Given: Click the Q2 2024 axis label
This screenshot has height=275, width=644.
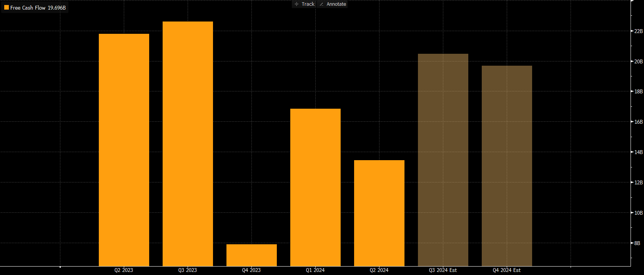Looking at the screenshot, I should pos(379,270).
